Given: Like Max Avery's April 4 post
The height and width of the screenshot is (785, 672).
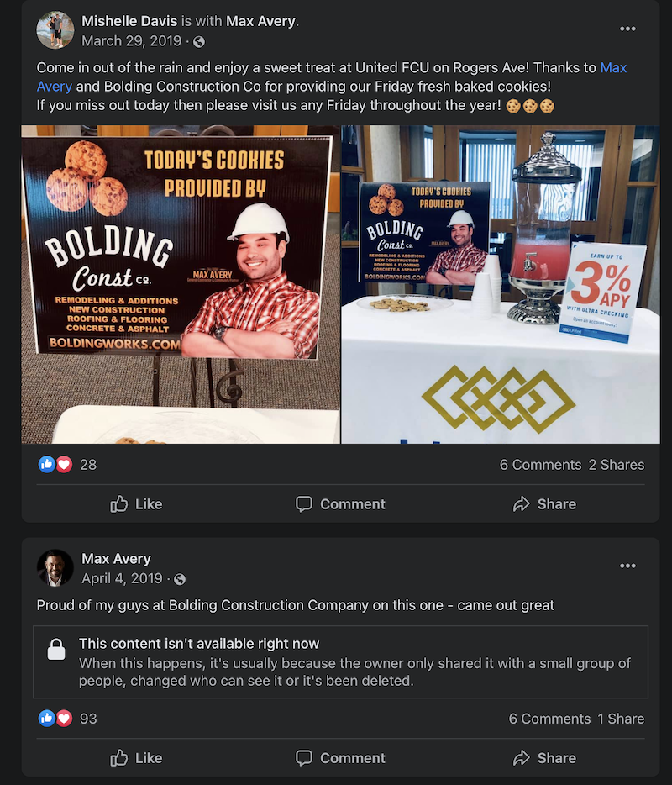Looking at the screenshot, I should point(136,757).
